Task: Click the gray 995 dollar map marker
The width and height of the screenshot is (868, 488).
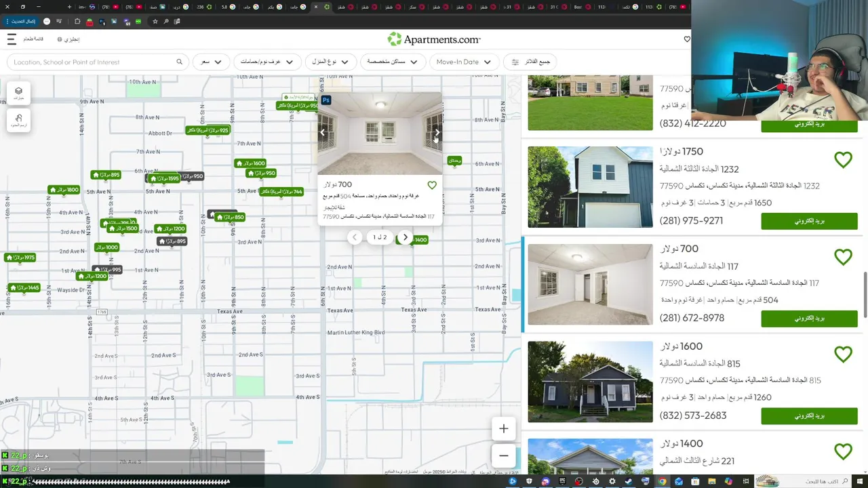Action: point(108,269)
